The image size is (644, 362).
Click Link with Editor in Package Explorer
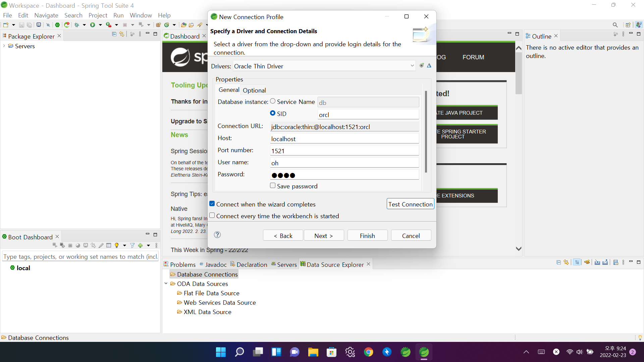coord(122,34)
